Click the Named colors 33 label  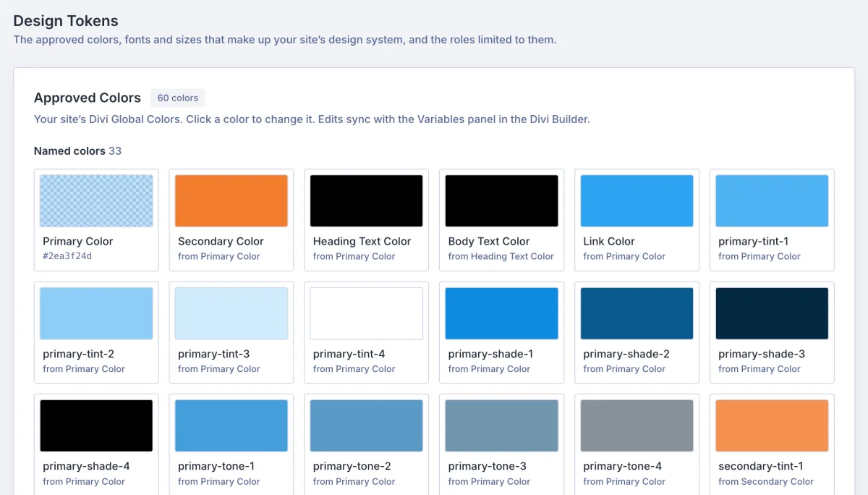click(x=77, y=151)
